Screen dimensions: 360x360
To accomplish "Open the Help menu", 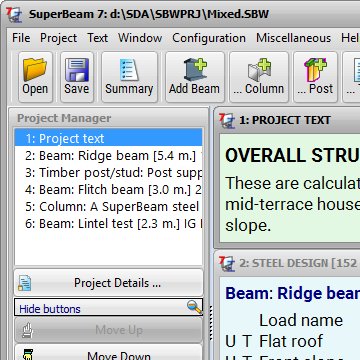I will tap(350, 38).
